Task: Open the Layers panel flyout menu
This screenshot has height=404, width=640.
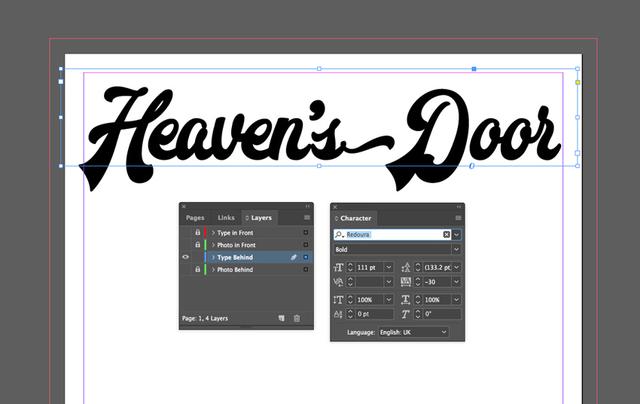Action: coord(307,218)
